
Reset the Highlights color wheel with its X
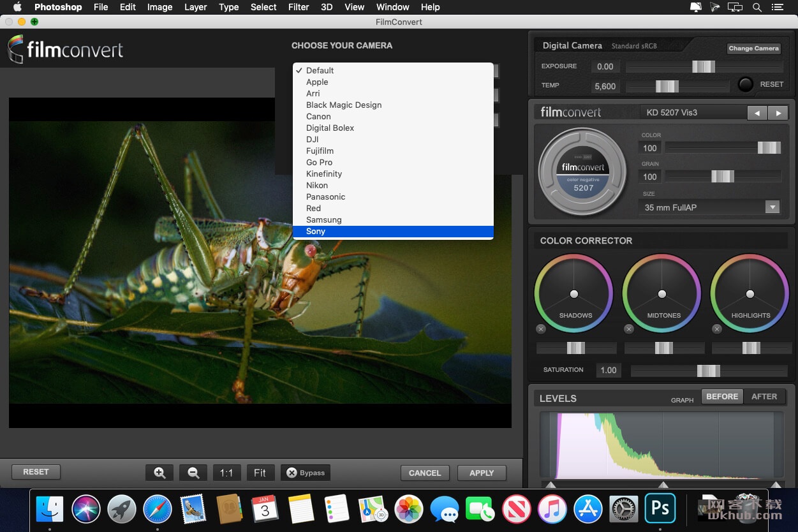coord(717,329)
